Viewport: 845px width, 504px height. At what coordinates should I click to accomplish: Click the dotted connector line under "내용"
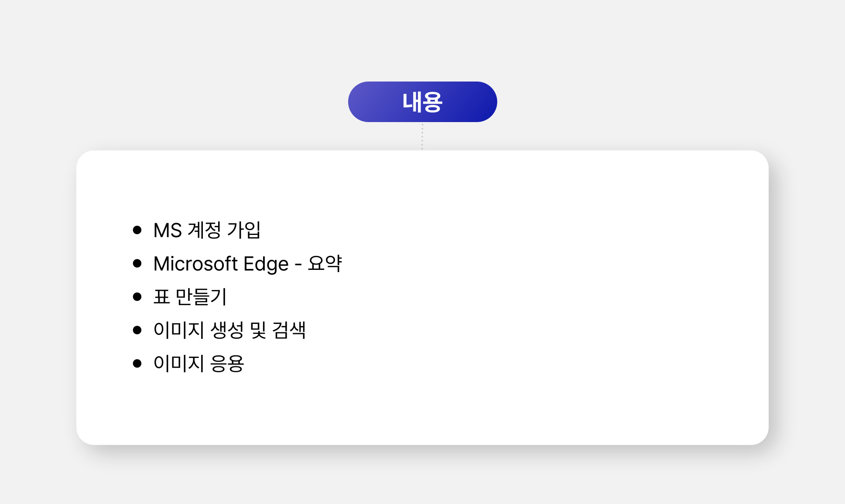(422, 136)
